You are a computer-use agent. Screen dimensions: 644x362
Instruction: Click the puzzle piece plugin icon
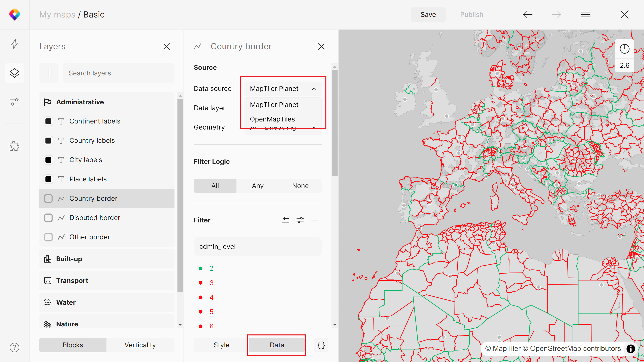coord(15,146)
